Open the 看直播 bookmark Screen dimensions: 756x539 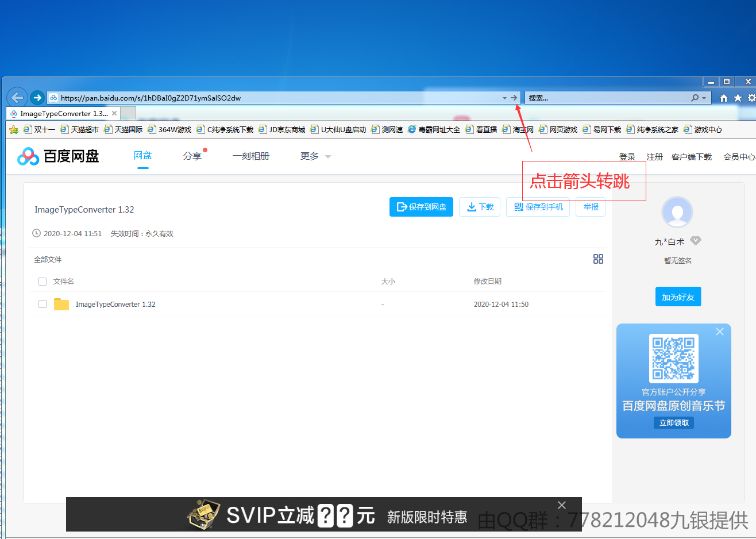point(481,129)
